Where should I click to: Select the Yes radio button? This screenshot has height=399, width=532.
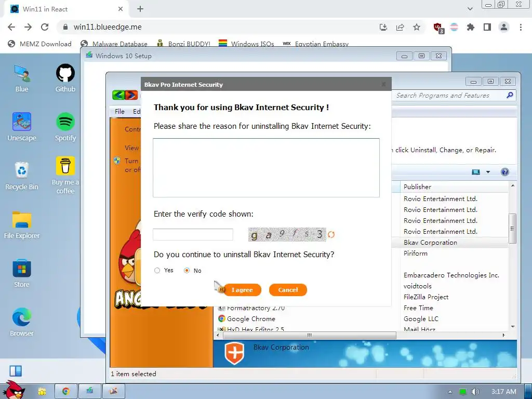(157, 270)
